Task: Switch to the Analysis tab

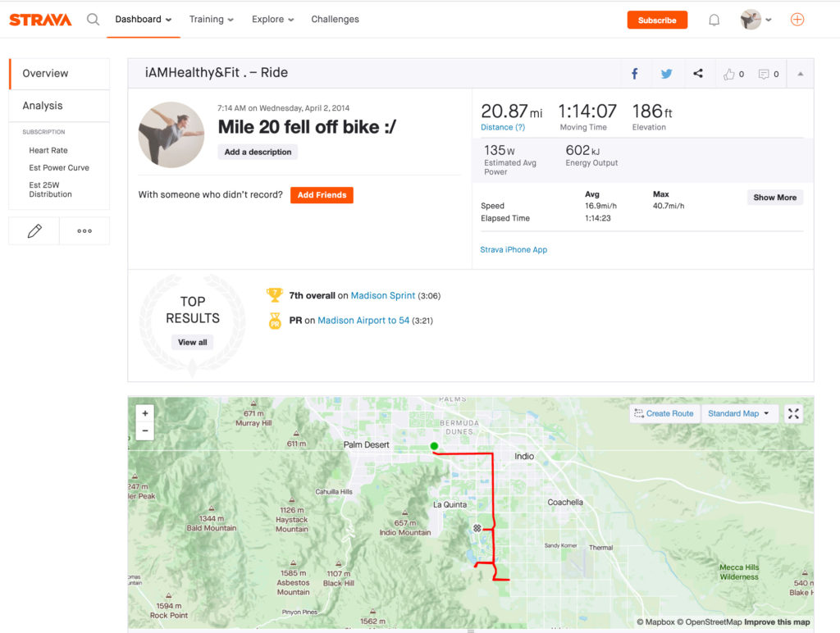Action: 43,106
